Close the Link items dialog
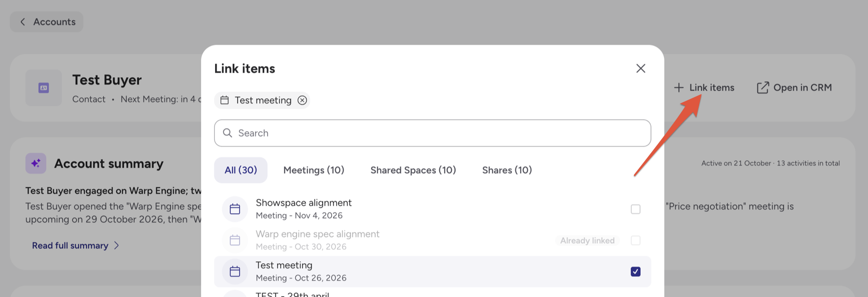 click(640, 68)
